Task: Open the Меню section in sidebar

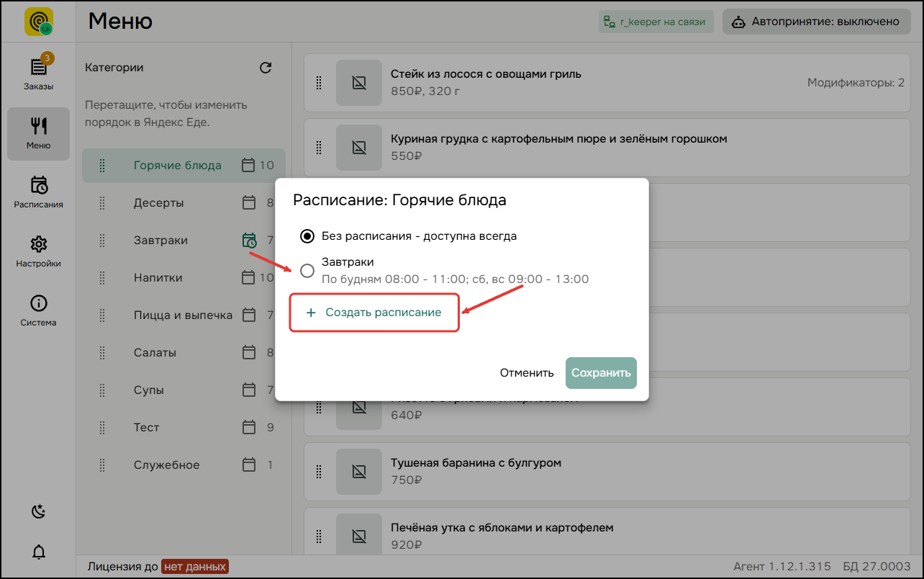Action: tap(38, 134)
